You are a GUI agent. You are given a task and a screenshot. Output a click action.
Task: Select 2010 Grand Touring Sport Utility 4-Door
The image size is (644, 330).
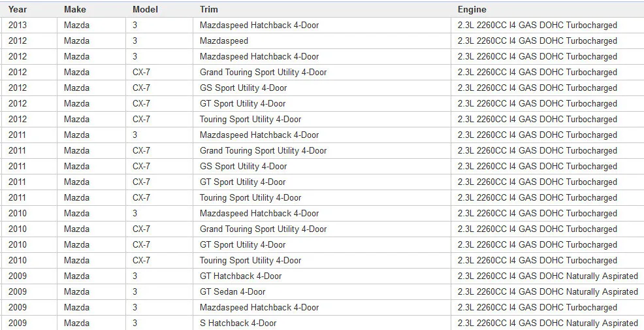pos(322,229)
